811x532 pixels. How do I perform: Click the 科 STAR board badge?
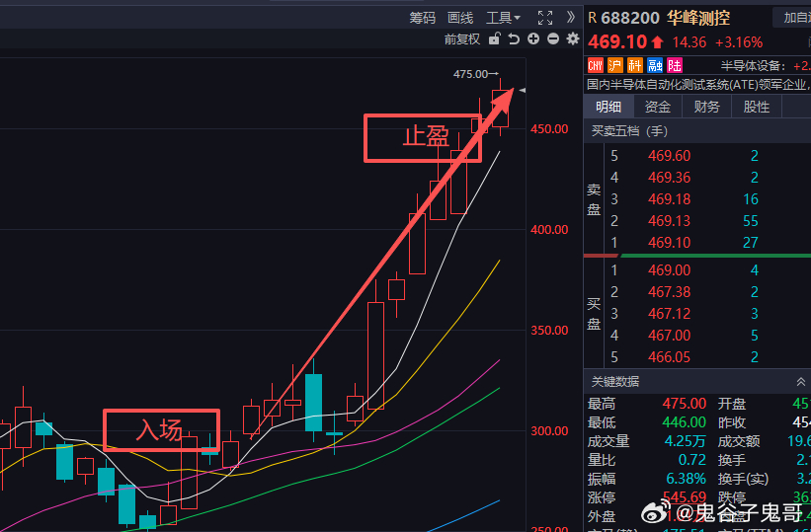coord(634,65)
